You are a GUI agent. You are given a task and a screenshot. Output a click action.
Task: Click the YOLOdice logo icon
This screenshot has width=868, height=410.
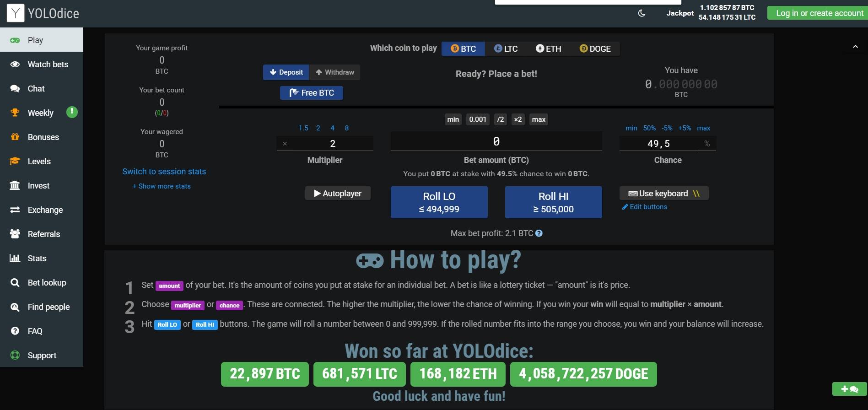pyautogui.click(x=15, y=13)
